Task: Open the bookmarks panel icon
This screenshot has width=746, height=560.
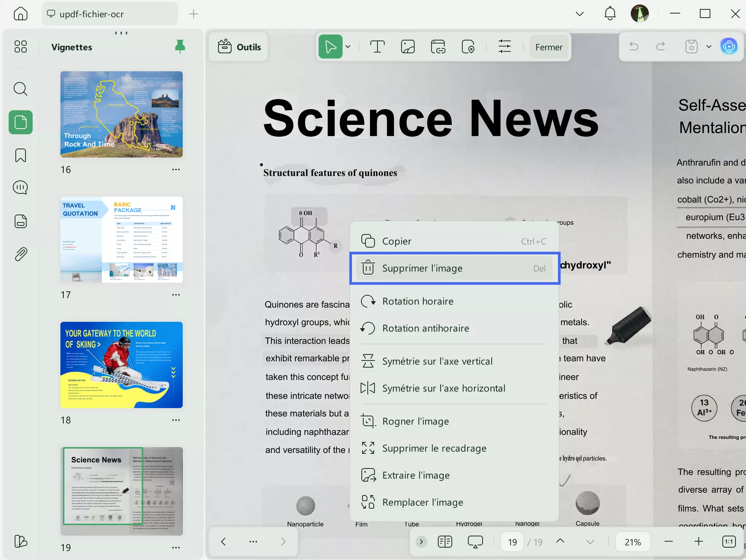Action: coord(20,155)
